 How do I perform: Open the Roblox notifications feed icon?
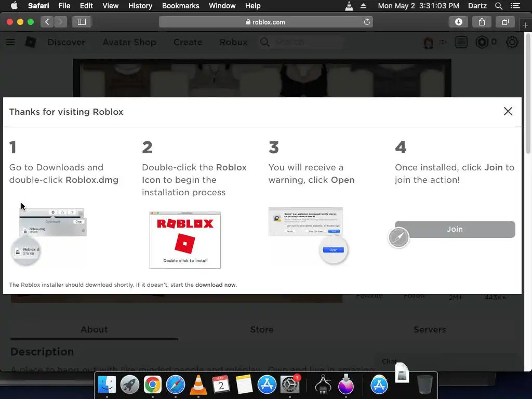(x=461, y=42)
